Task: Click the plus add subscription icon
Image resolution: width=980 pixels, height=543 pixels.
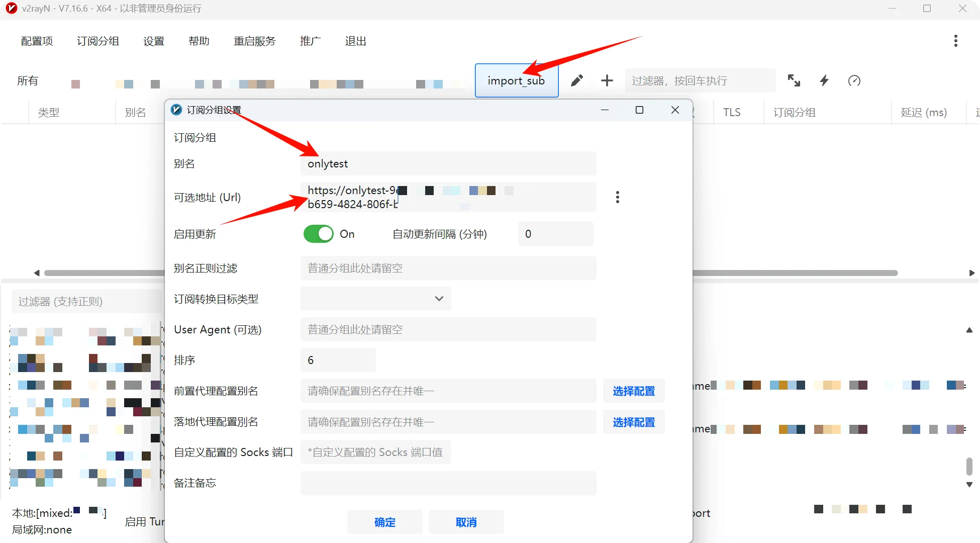Action: pyautogui.click(x=607, y=80)
